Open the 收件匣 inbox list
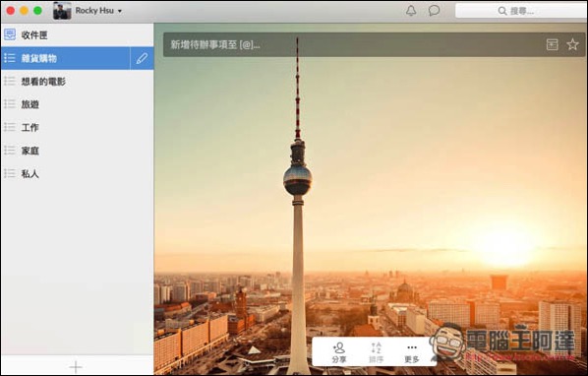 78,35
